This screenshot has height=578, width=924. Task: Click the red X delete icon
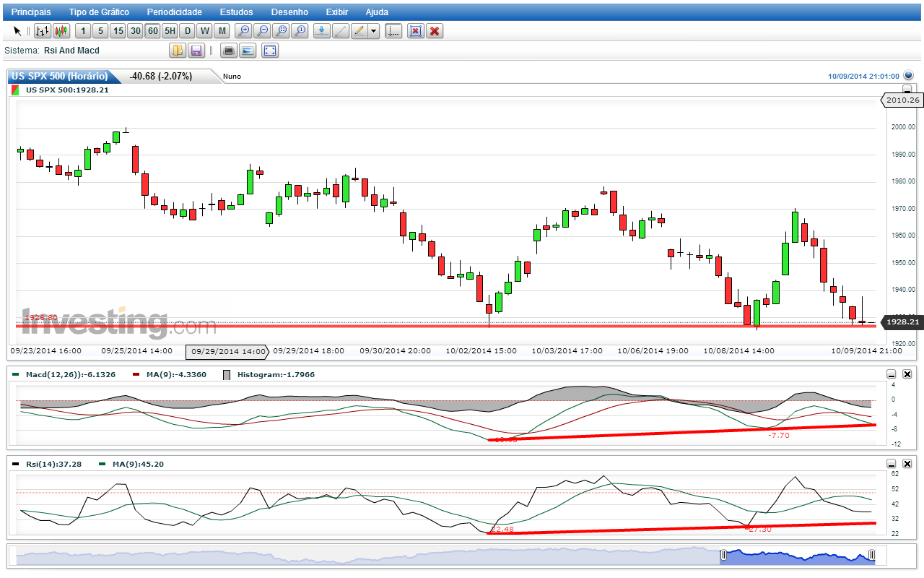pos(434,31)
